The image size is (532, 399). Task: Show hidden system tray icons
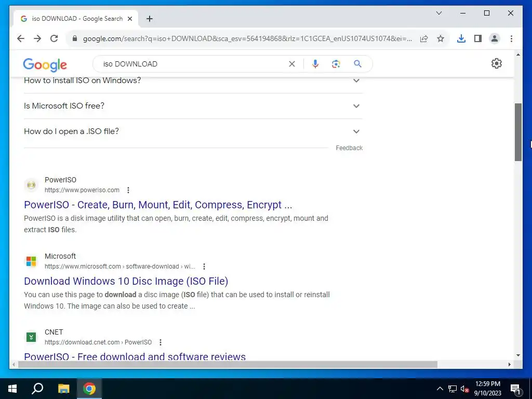tap(440, 389)
